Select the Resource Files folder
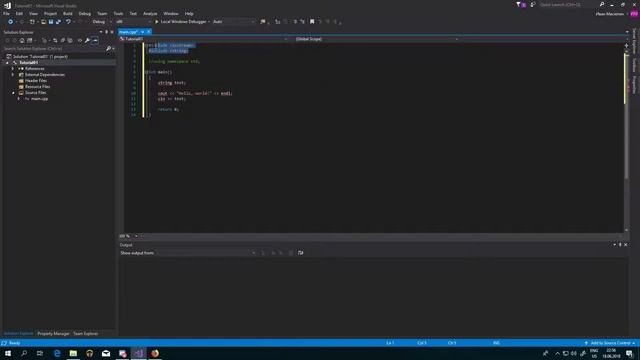 [x=37, y=87]
